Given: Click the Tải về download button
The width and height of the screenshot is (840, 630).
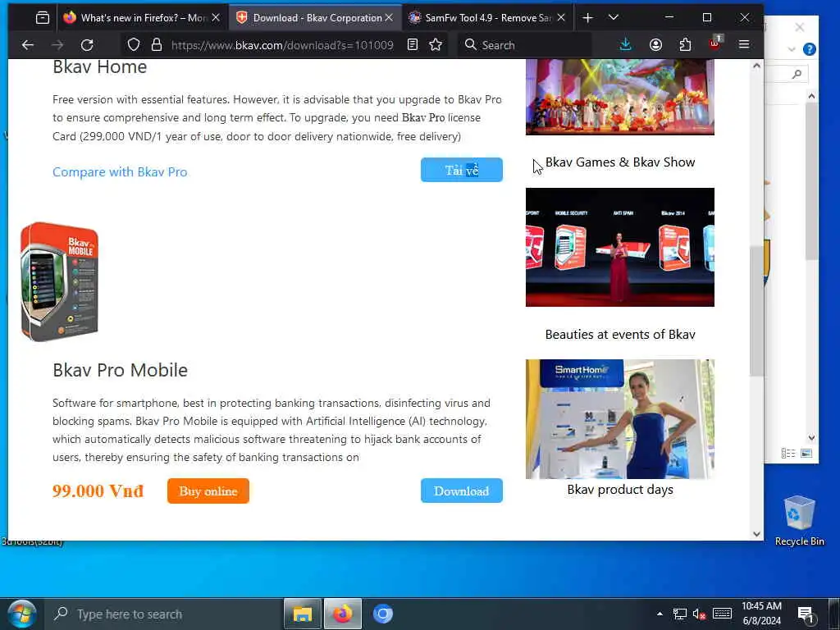Looking at the screenshot, I should tap(461, 170).
